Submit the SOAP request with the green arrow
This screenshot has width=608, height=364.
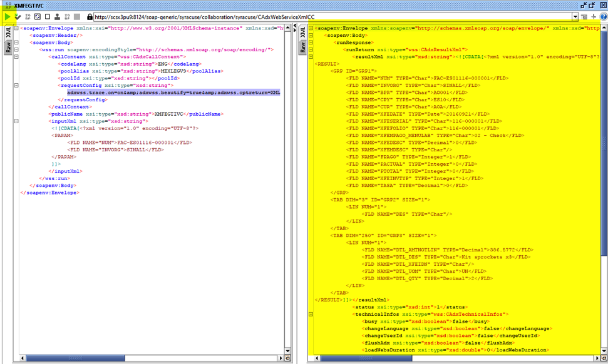point(8,17)
